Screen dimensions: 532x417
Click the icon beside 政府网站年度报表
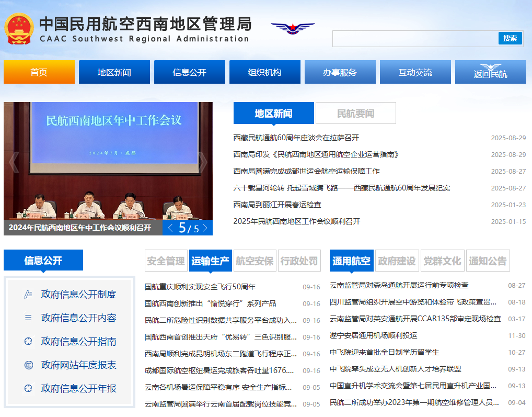click(28, 365)
